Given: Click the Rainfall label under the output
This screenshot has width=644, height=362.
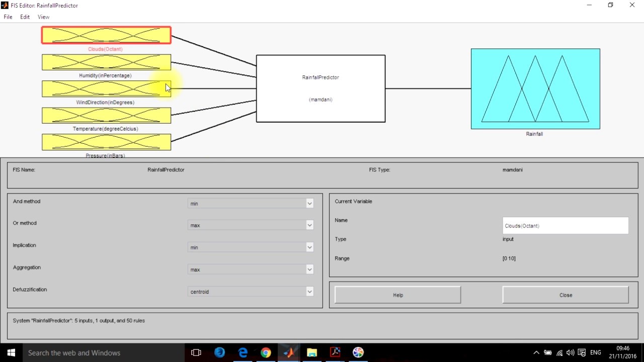Looking at the screenshot, I should tap(534, 134).
